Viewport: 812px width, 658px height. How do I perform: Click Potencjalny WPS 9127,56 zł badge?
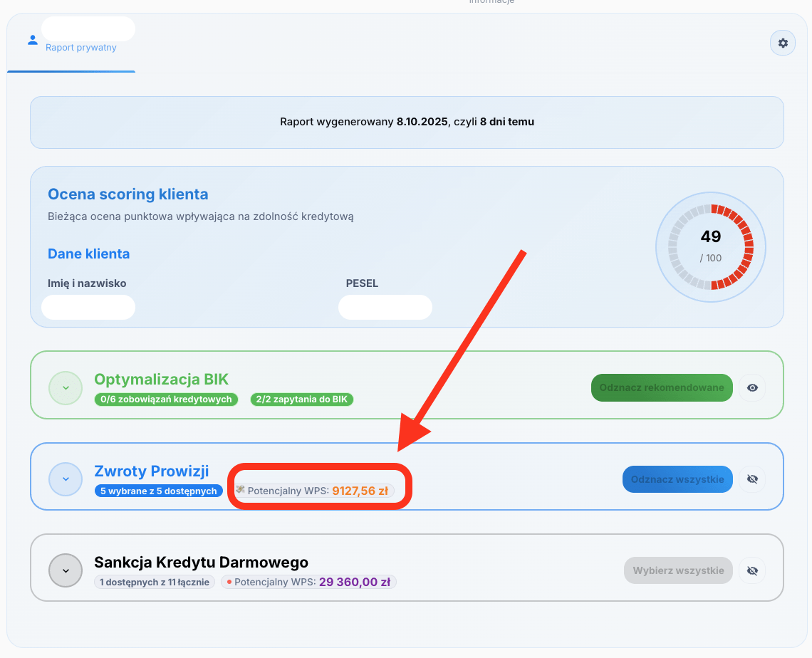[314, 490]
